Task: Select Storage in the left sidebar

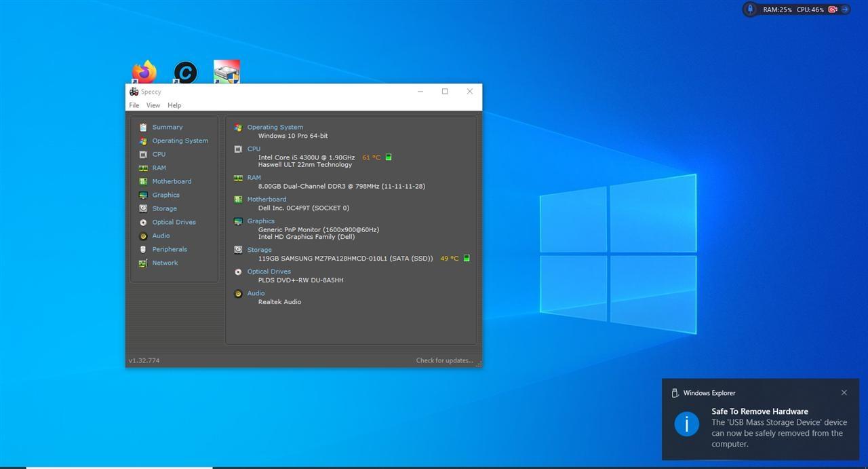Action: (x=164, y=208)
